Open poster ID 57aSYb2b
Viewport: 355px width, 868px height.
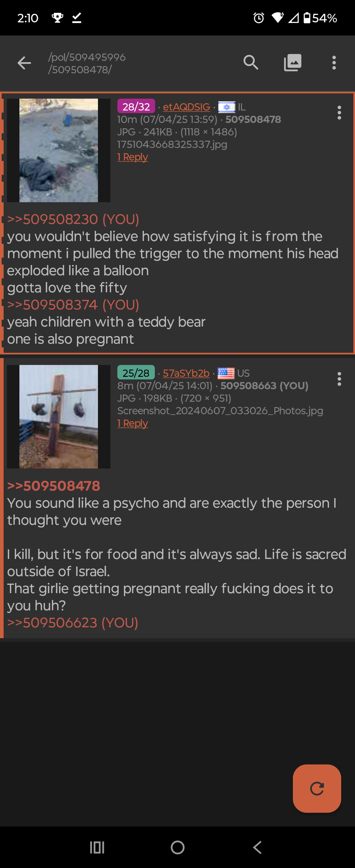click(x=186, y=373)
